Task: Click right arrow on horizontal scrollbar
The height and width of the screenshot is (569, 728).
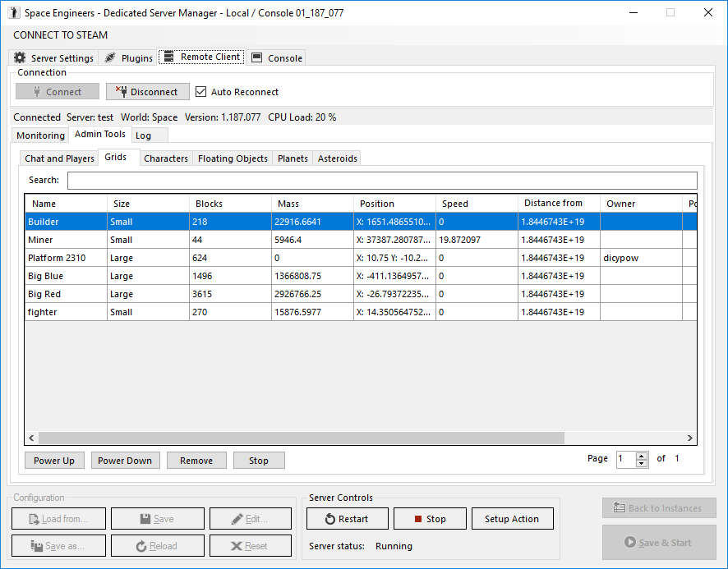Action: (690, 438)
